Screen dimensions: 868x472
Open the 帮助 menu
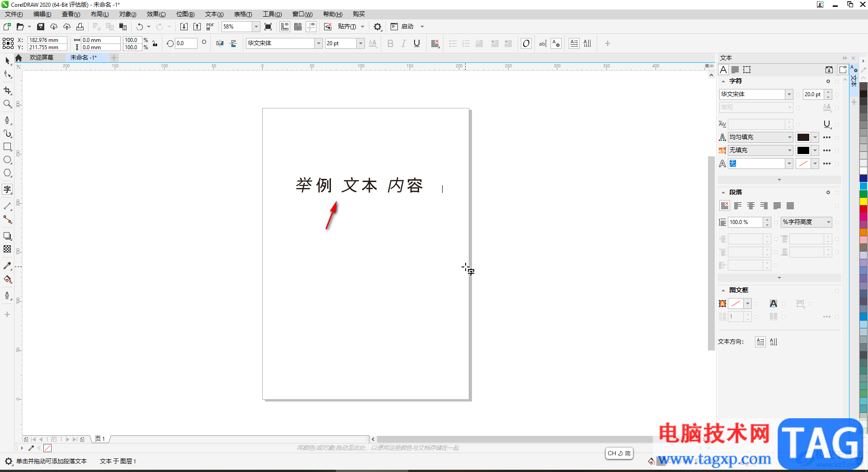tap(333, 14)
